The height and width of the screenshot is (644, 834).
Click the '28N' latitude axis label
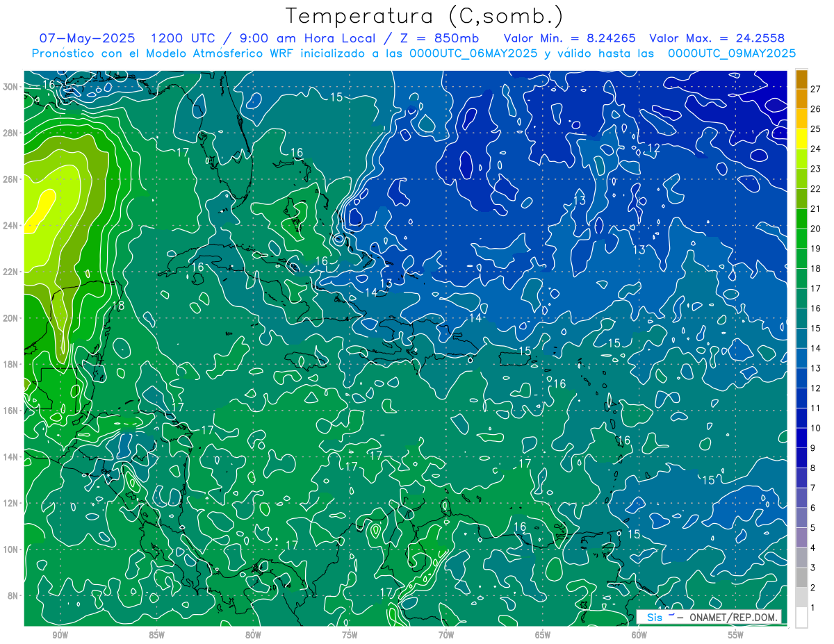point(10,133)
